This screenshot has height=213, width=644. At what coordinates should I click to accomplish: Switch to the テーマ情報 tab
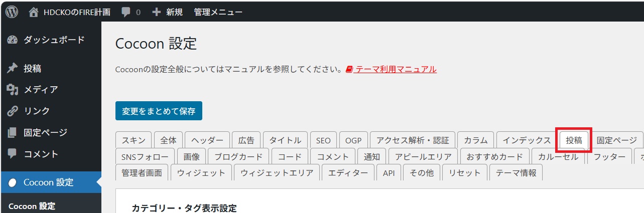tap(516, 173)
